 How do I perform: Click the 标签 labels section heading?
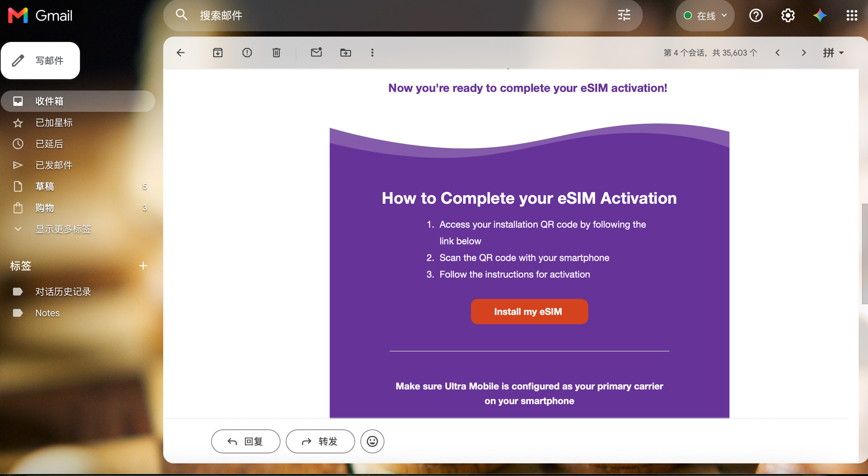point(21,266)
